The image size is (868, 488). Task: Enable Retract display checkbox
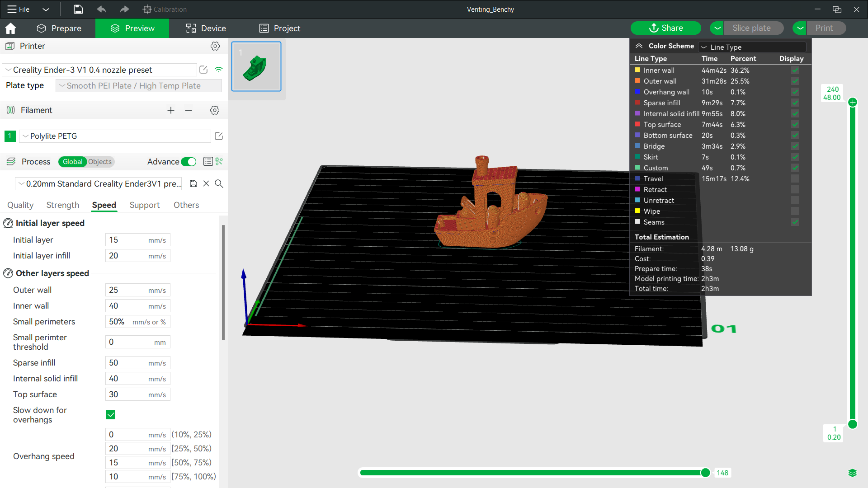(795, 190)
